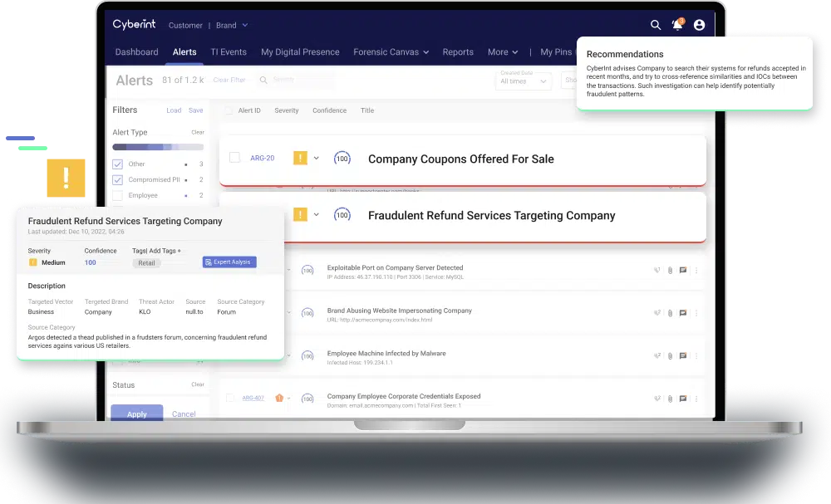Open the notifications bell
The height and width of the screenshot is (504, 831).
pyautogui.click(x=677, y=25)
